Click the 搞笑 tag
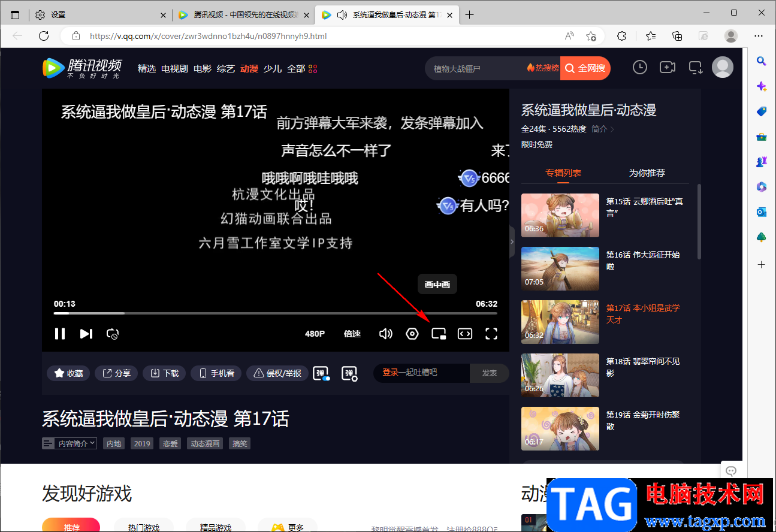The width and height of the screenshot is (776, 532). [240, 443]
